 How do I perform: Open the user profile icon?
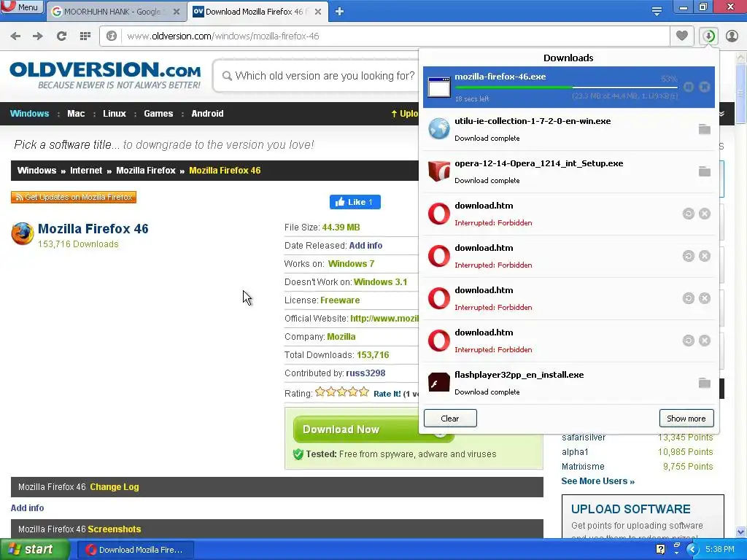(732, 36)
